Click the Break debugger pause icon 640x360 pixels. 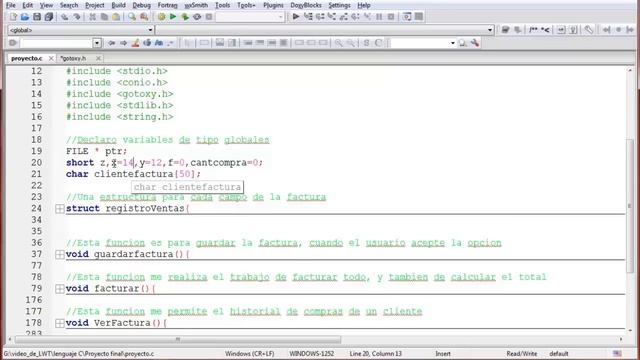379,17
